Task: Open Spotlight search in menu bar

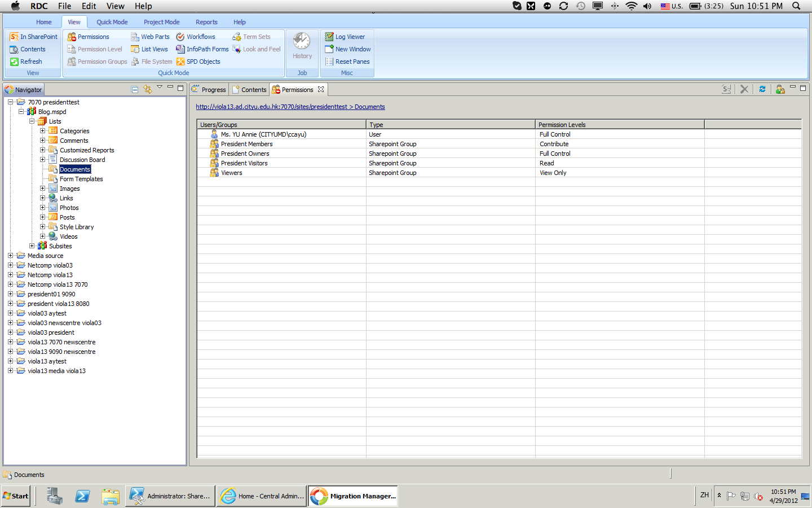Action: pyautogui.click(x=796, y=6)
